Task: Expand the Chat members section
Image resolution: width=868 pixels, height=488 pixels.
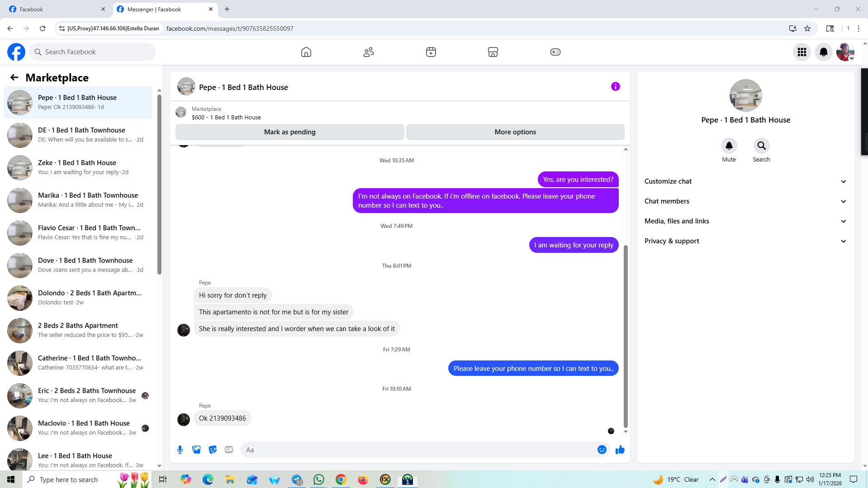Action: [745, 201]
